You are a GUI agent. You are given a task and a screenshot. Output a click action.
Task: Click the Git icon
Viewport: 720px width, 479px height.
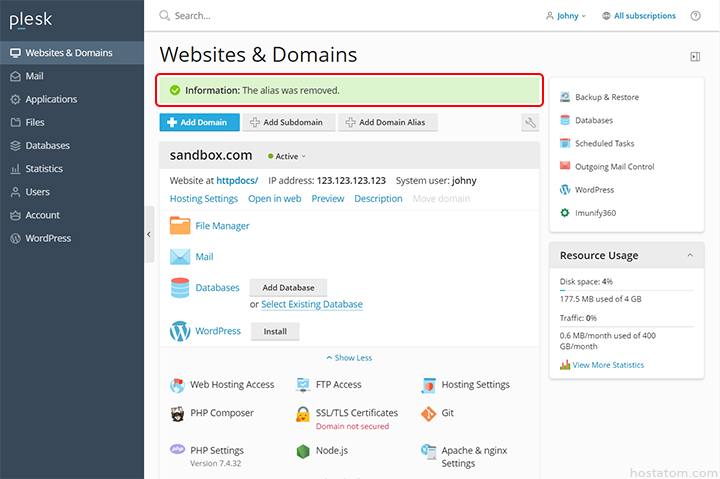(x=429, y=413)
